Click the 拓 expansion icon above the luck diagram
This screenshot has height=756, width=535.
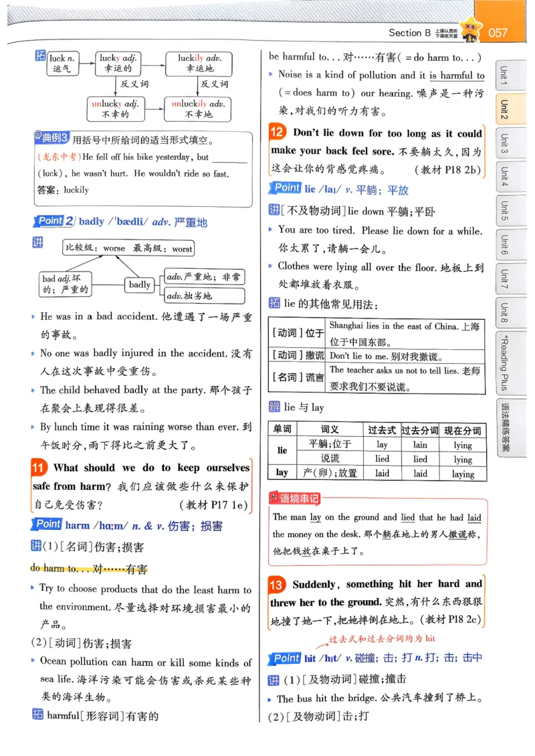point(38,55)
